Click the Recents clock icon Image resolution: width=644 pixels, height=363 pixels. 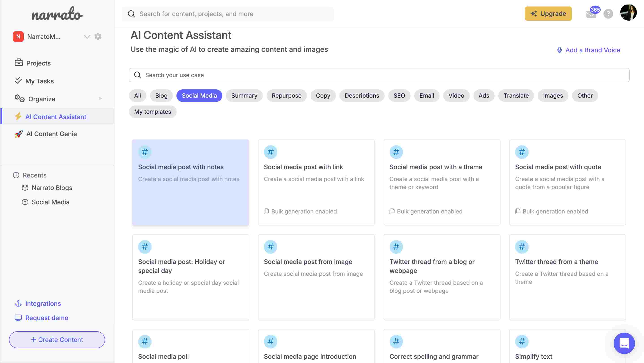point(16,175)
